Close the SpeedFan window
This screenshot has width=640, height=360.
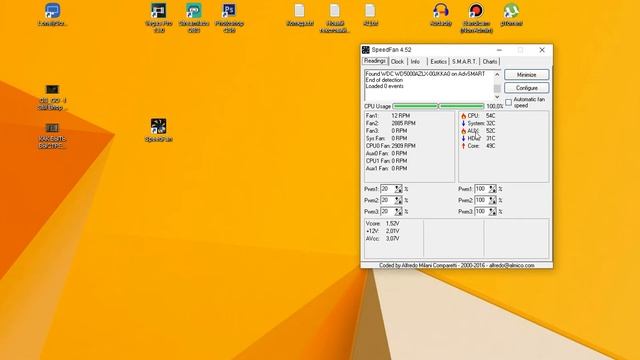pos(542,50)
